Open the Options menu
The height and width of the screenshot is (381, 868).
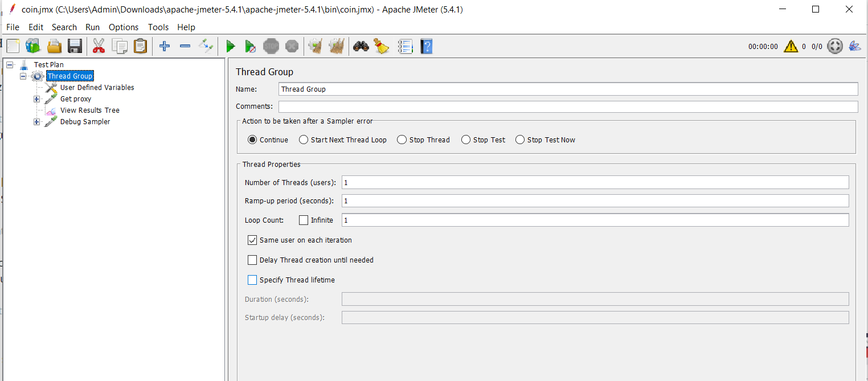pyautogui.click(x=124, y=27)
